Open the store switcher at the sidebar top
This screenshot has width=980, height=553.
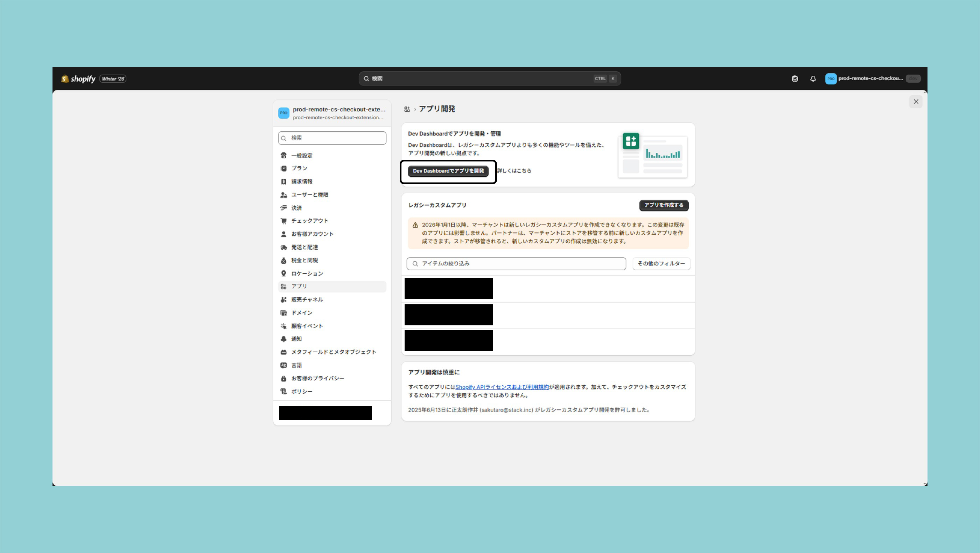click(x=332, y=113)
